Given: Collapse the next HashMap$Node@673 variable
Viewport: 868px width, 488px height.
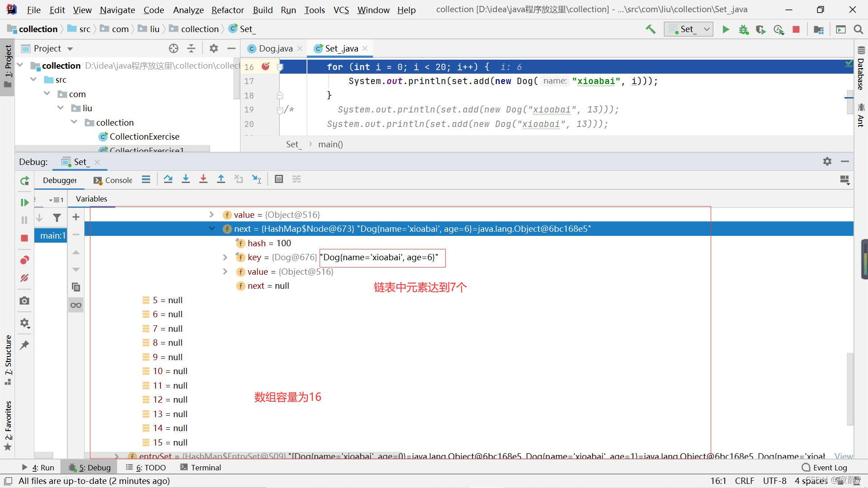Looking at the screenshot, I should [x=212, y=229].
